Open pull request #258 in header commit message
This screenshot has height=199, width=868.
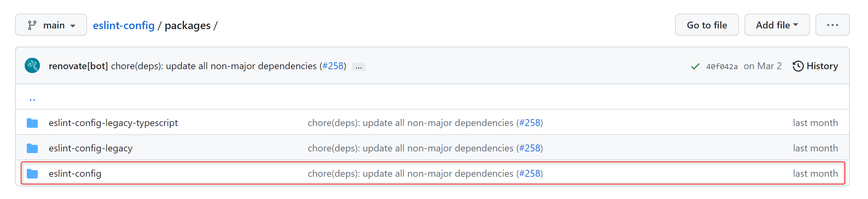click(x=333, y=66)
